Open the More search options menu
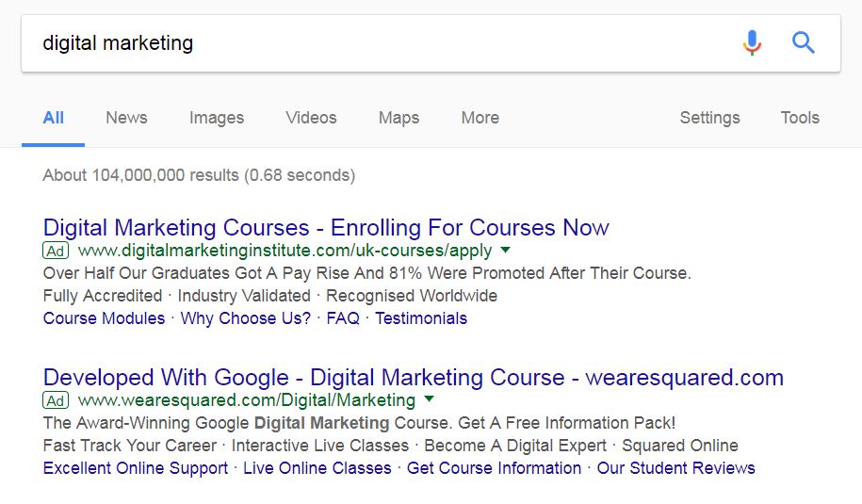 pos(480,118)
